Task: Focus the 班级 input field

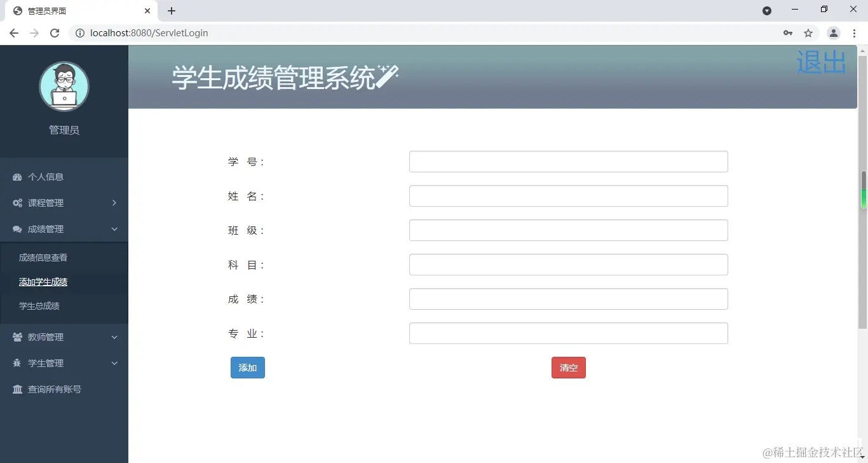Action: point(569,230)
